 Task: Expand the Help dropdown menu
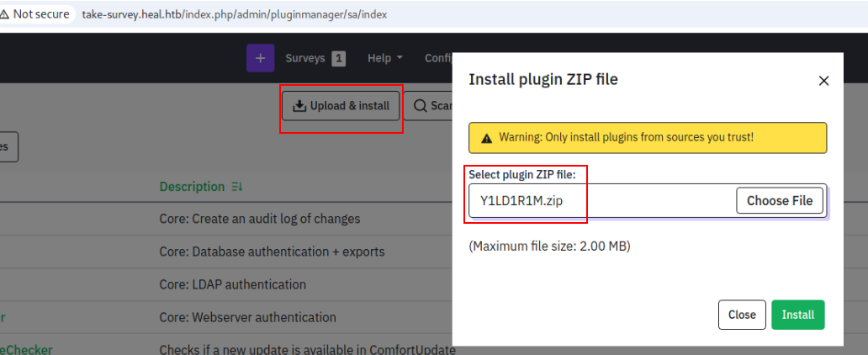coord(385,58)
